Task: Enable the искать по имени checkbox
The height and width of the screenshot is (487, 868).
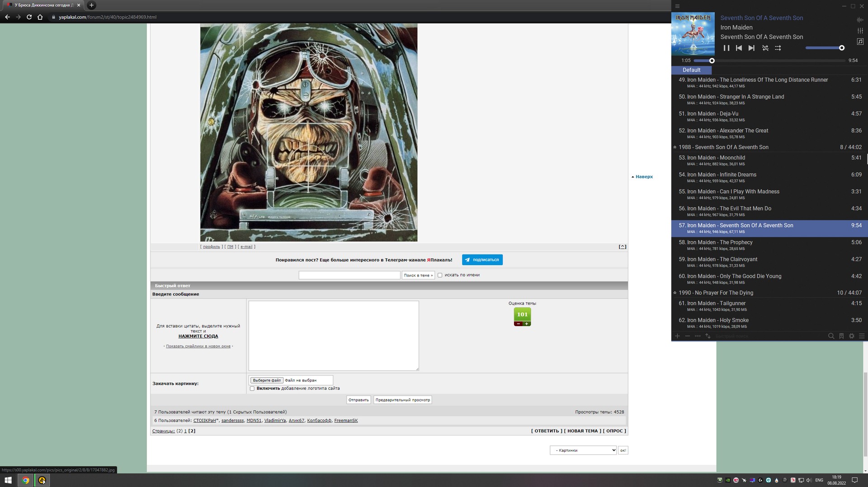Action: point(440,275)
